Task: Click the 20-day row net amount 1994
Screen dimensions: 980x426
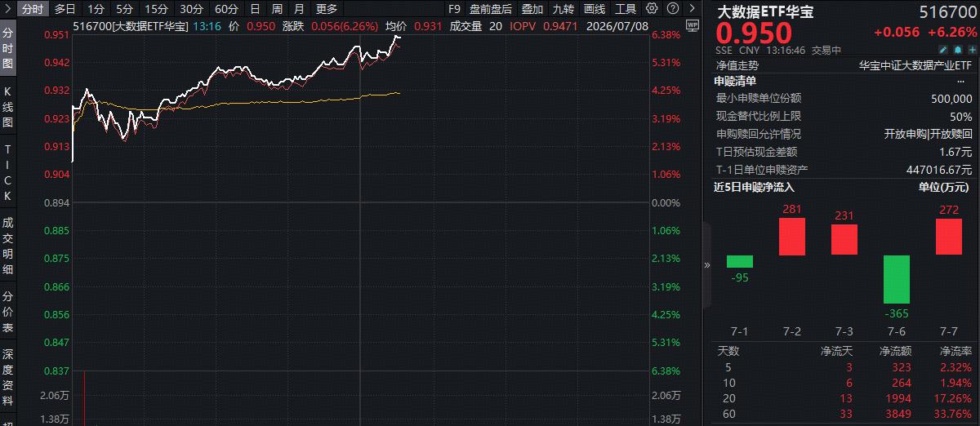Action: coord(898,399)
